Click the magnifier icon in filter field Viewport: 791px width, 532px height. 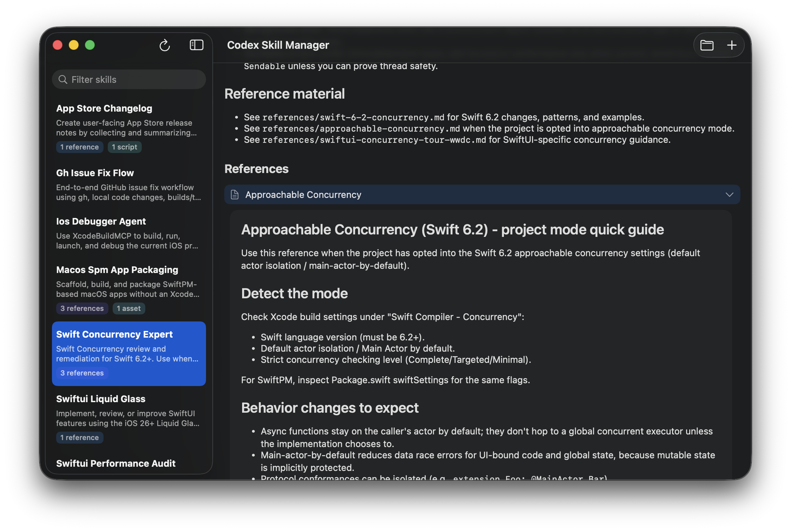click(x=63, y=80)
